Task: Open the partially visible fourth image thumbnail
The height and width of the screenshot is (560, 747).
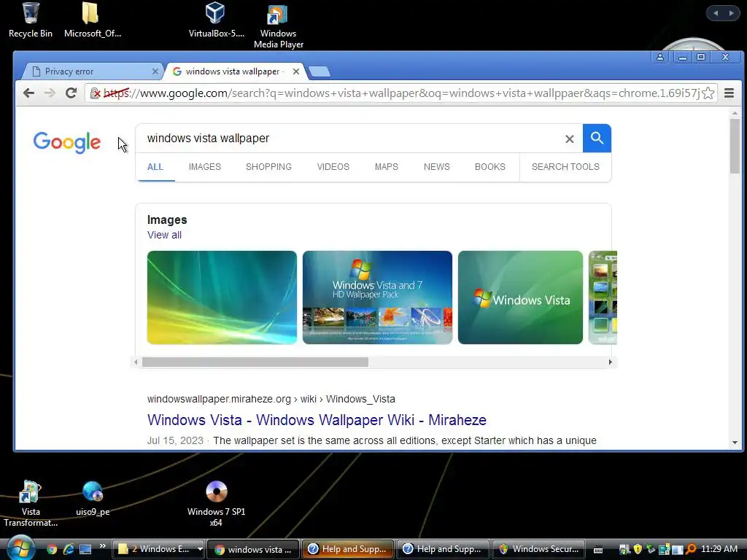Action: (603, 297)
